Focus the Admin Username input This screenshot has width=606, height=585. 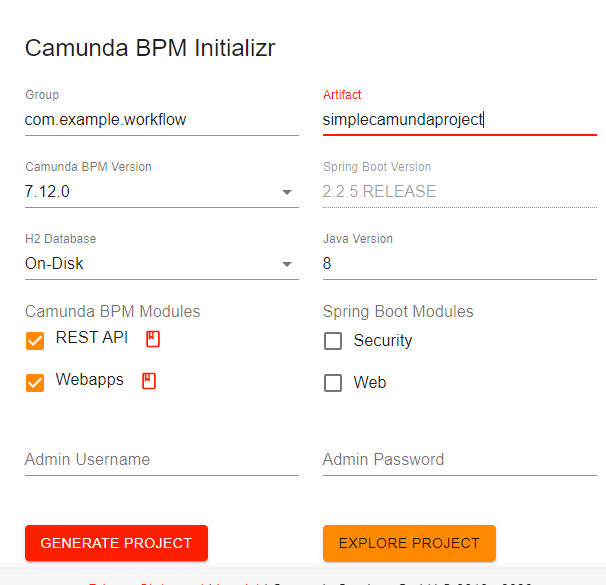[x=160, y=460]
